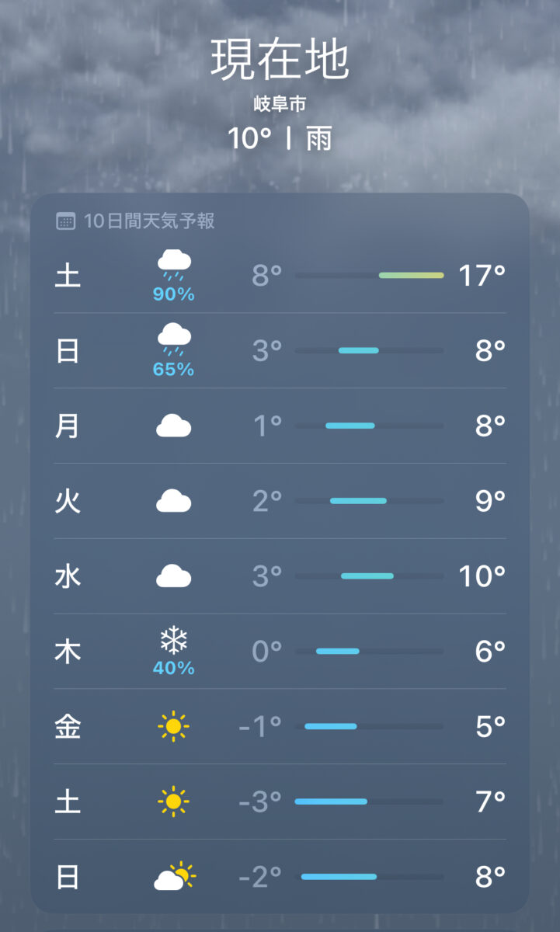
Task: Tap the green temperature bar beside 17°
Action: (411, 276)
